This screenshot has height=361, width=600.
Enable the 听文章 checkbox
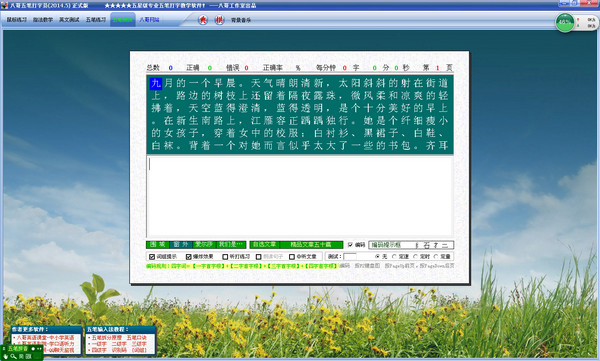[292, 256]
